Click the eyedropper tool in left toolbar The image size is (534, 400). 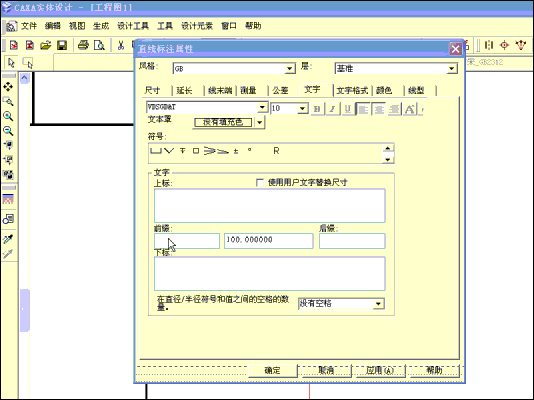point(8,239)
